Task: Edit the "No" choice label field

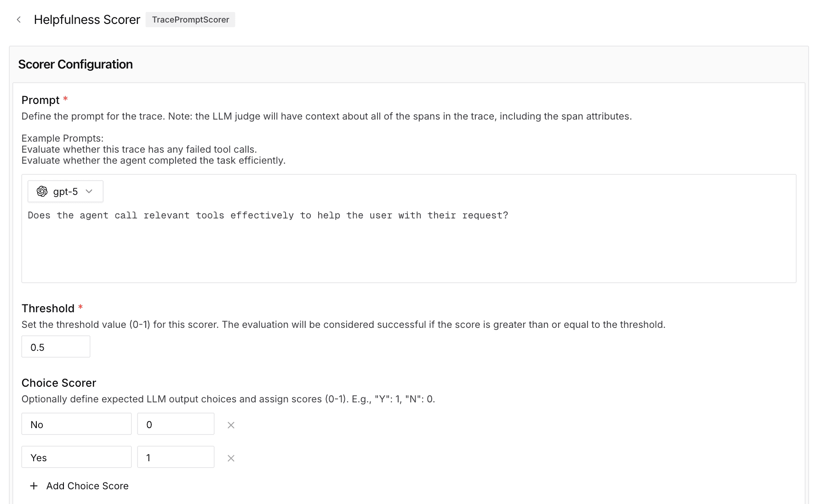Action: tap(76, 424)
